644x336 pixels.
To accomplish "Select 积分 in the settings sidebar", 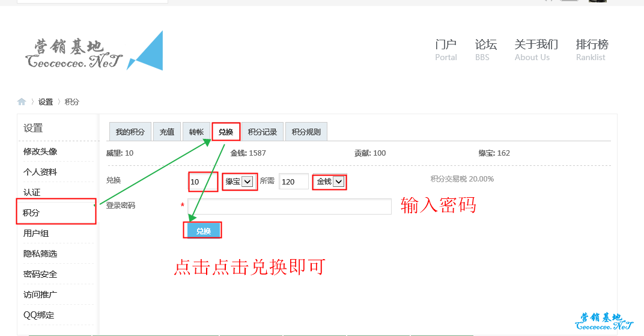I will [x=31, y=213].
